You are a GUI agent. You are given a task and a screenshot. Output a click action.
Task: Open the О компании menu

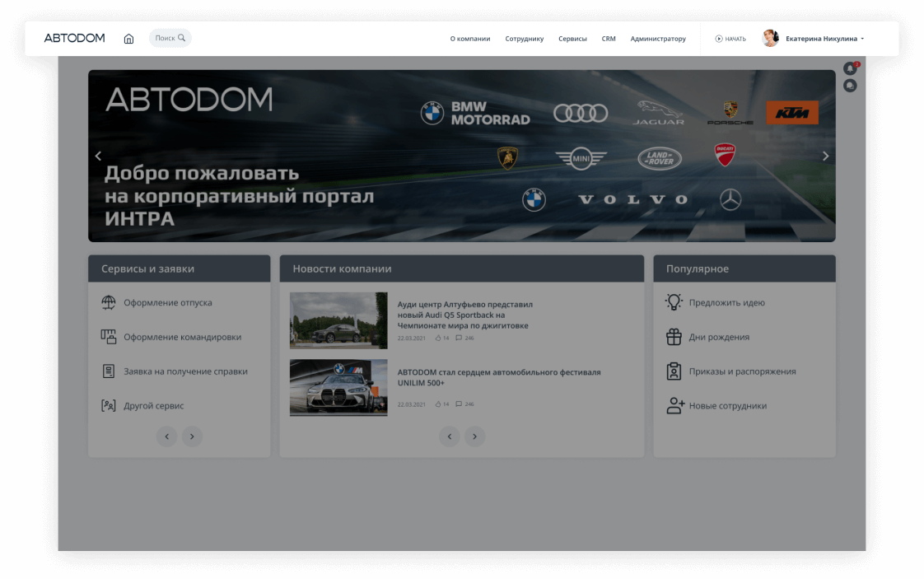point(469,39)
